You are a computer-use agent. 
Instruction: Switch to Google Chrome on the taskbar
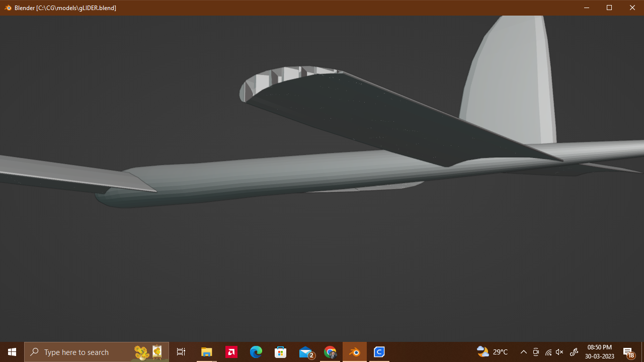point(330,352)
